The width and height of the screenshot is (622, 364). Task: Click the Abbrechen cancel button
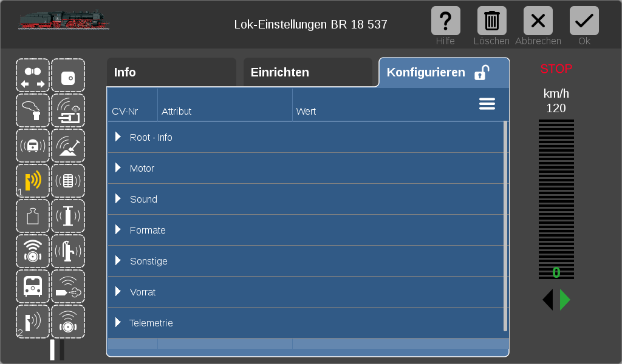(x=538, y=21)
